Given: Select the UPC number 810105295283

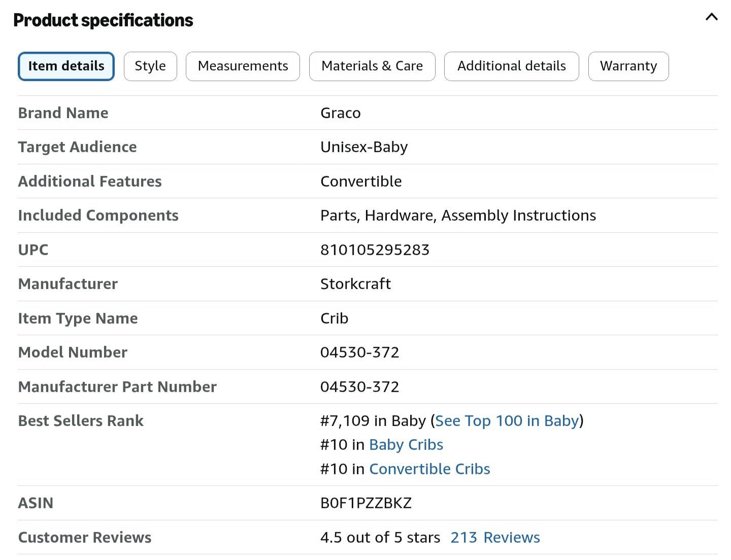Looking at the screenshot, I should (375, 250).
